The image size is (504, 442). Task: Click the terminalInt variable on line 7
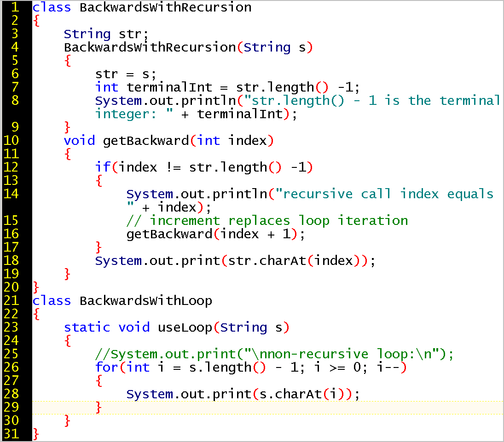click(169, 87)
